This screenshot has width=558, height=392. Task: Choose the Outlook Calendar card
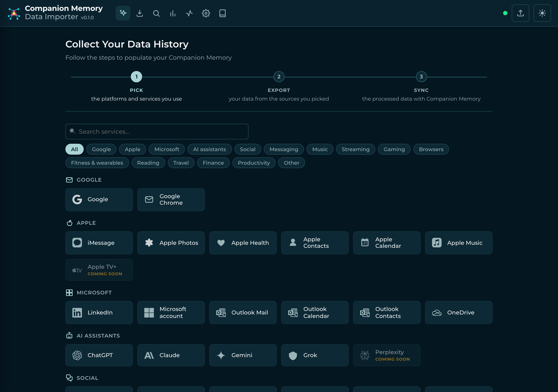315,313
